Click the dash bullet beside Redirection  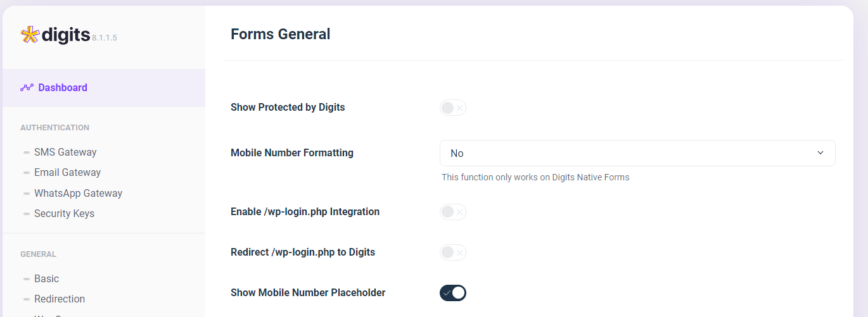tap(27, 299)
